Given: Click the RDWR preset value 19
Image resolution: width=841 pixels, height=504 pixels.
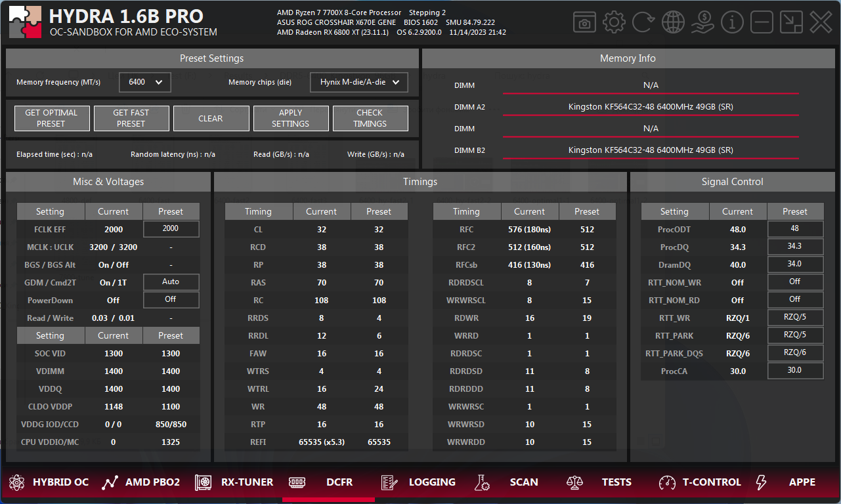Looking at the screenshot, I should pos(587,318).
